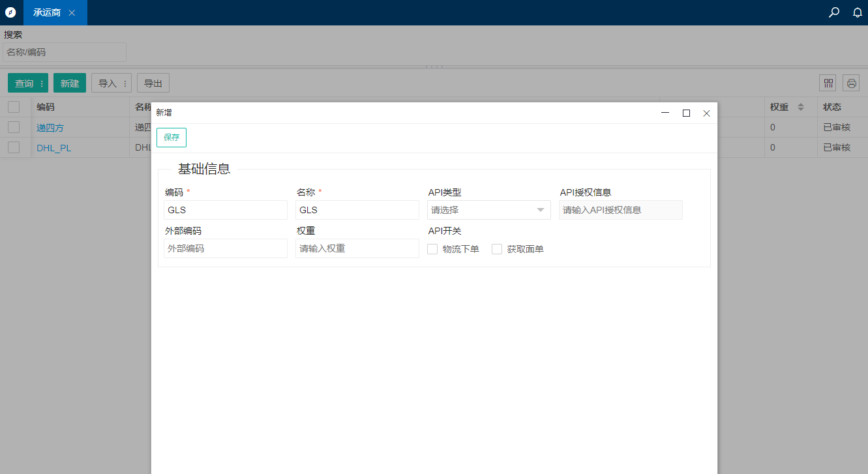The image size is (868, 474).
Task: Expand the API类型 dropdown
Action: tap(488, 210)
